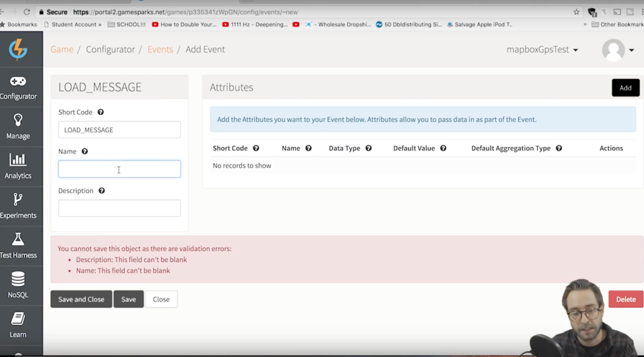Navigate to Events breadcrumb link

pyautogui.click(x=160, y=49)
